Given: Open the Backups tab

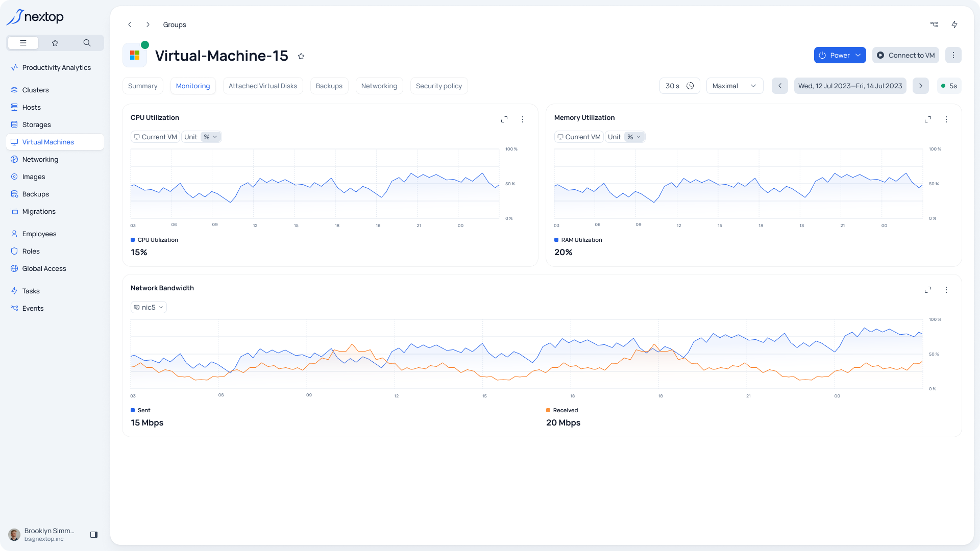Looking at the screenshot, I should 329,86.
